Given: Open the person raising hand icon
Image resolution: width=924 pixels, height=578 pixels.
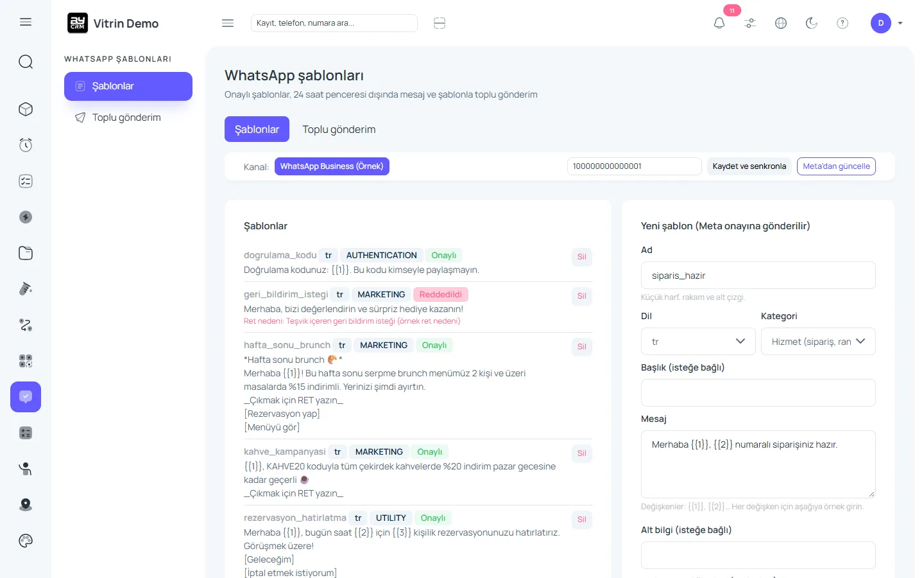Looking at the screenshot, I should tap(26, 469).
